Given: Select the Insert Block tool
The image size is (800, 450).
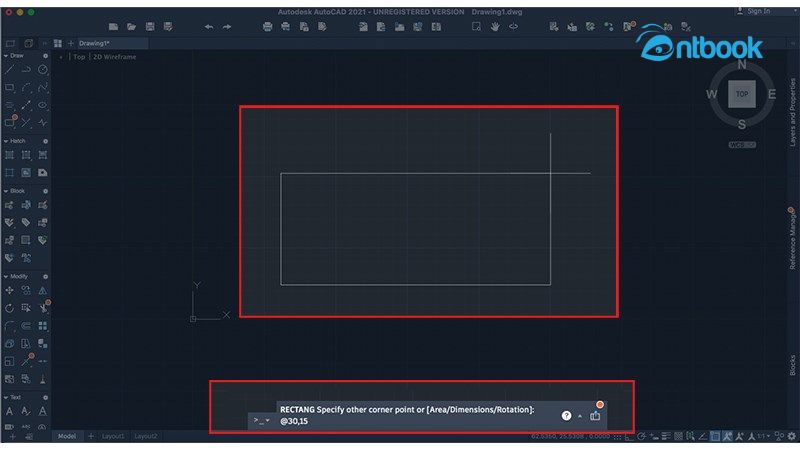Looking at the screenshot, I should coord(9,205).
